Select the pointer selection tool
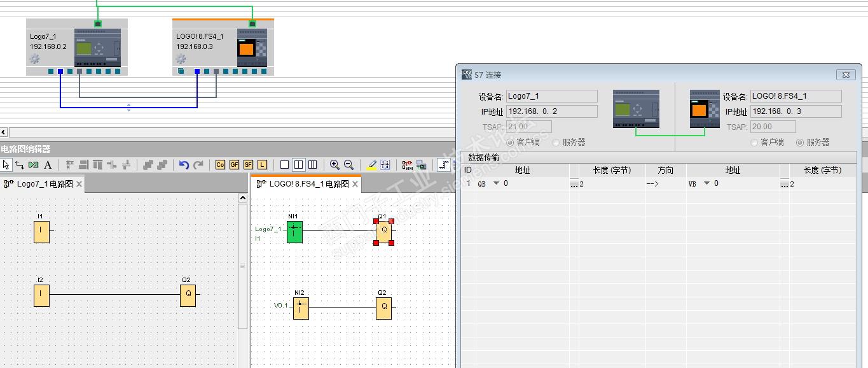Image resolution: width=868 pixels, height=368 pixels. 6,165
